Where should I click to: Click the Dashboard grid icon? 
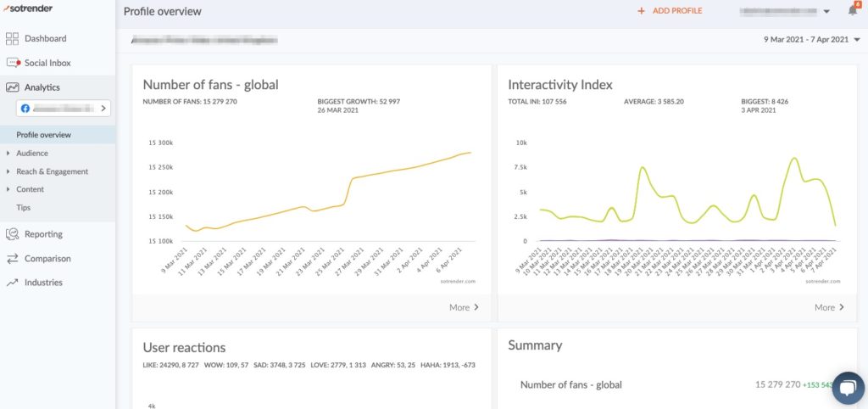(12, 39)
